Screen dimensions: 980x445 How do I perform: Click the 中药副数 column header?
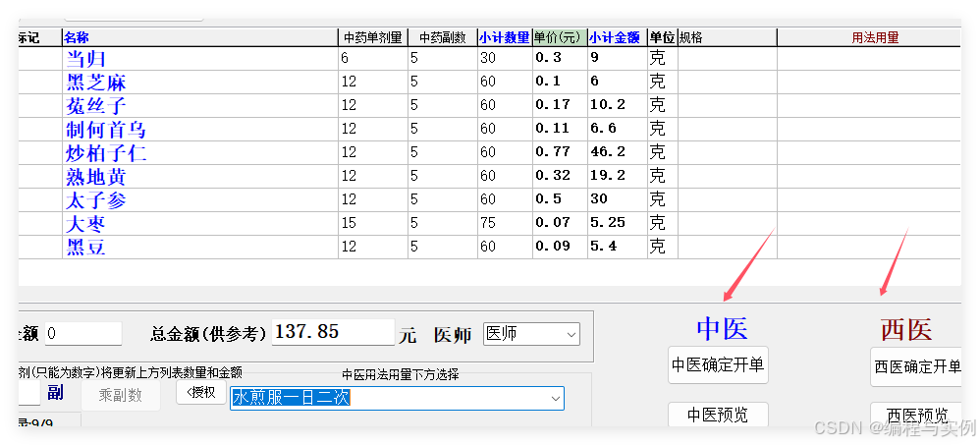[443, 37]
